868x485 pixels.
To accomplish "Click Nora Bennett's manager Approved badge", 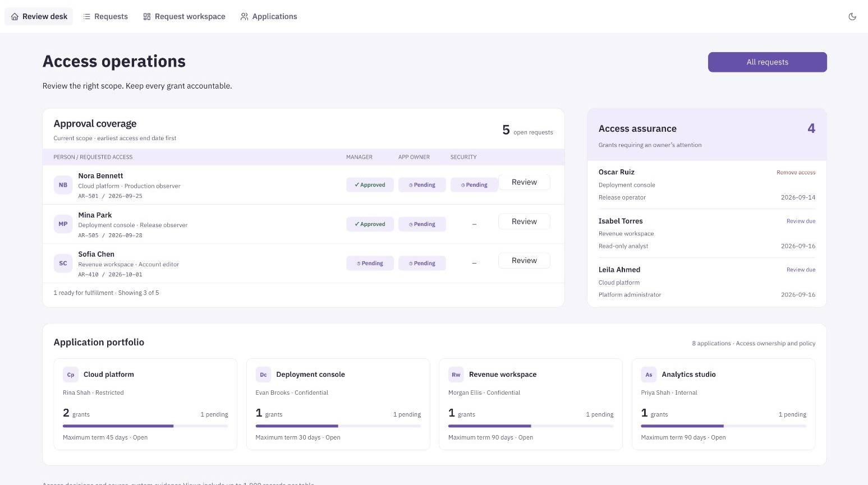I will pyautogui.click(x=370, y=185).
